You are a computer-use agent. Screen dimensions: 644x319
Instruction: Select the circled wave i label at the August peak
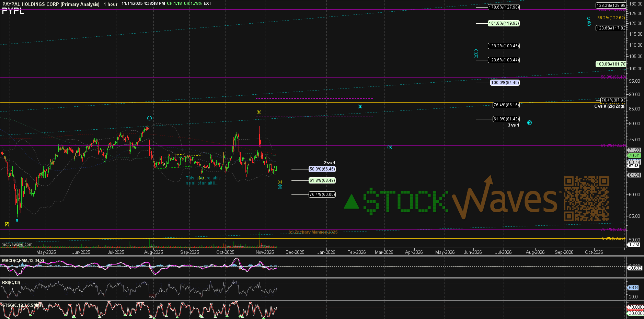tap(149, 118)
